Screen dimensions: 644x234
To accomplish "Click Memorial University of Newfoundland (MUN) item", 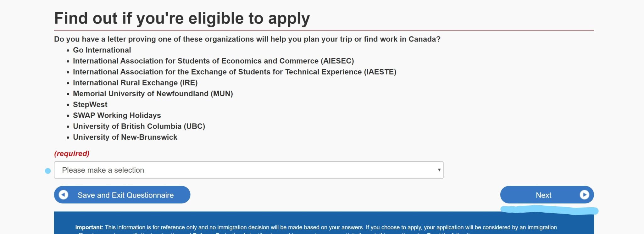I will coord(153,94).
